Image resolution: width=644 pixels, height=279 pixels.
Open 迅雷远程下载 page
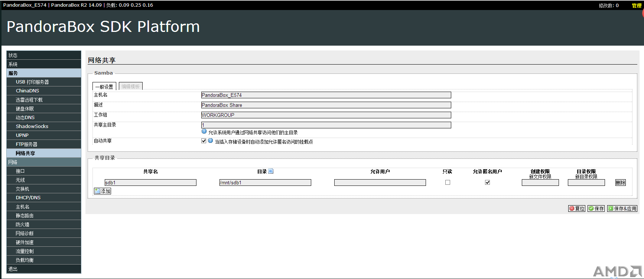[44, 100]
